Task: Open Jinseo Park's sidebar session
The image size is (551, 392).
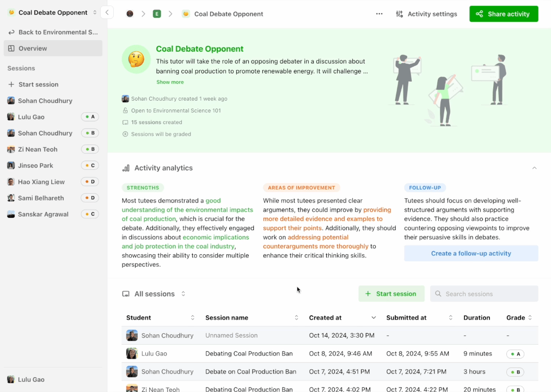Action: 53,166
